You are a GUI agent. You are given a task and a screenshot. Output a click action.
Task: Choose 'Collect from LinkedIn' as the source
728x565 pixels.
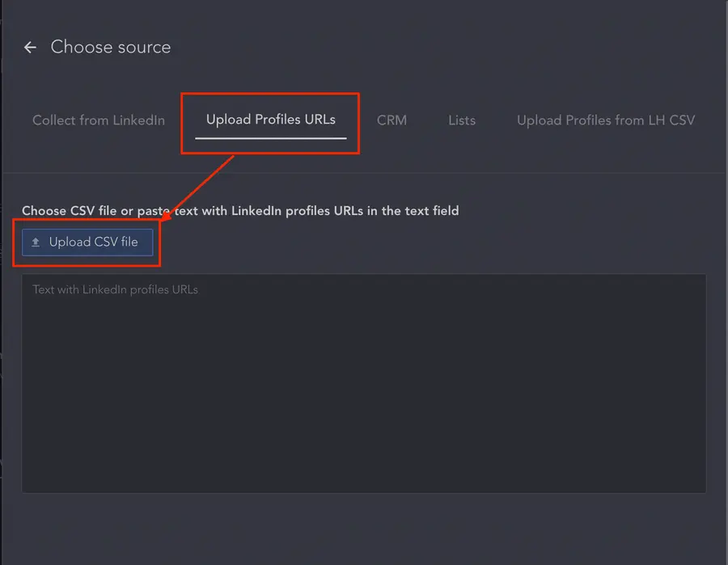coord(98,120)
